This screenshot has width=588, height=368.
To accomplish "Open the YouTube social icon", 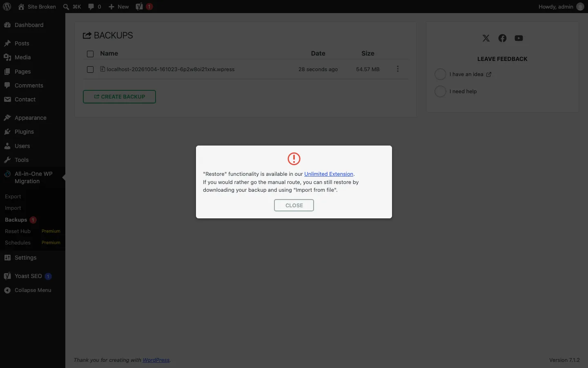I will click(x=519, y=38).
